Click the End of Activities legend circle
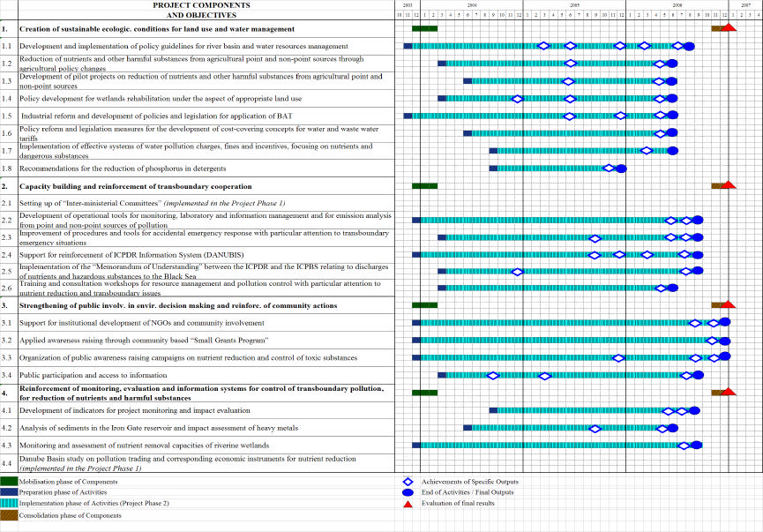Viewport: 763px width, 532px height. point(408,493)
